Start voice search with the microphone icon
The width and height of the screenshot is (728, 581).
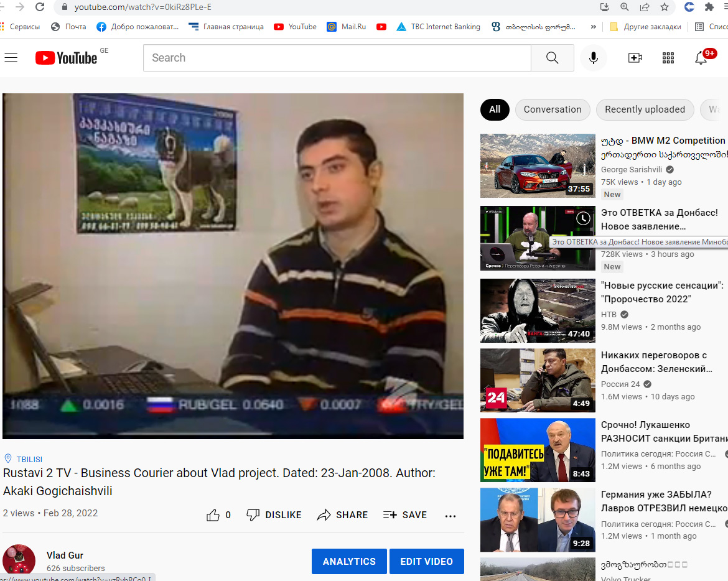594,58
